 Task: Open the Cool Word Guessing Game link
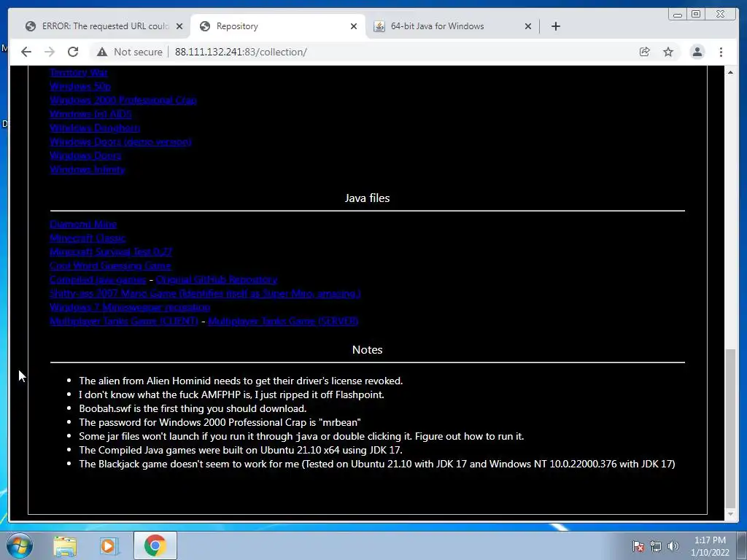(110, 265)
